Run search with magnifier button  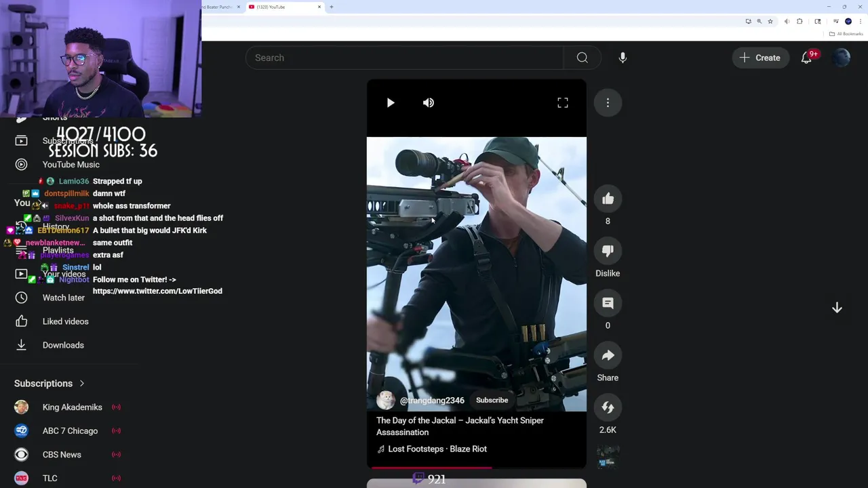click(x=582, y=58)
